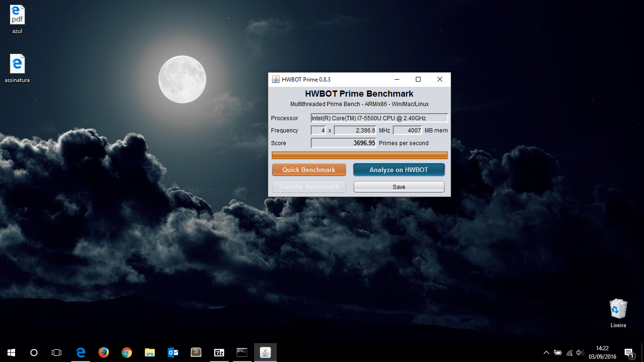Open battery status tray icon

tap(558, 353)
